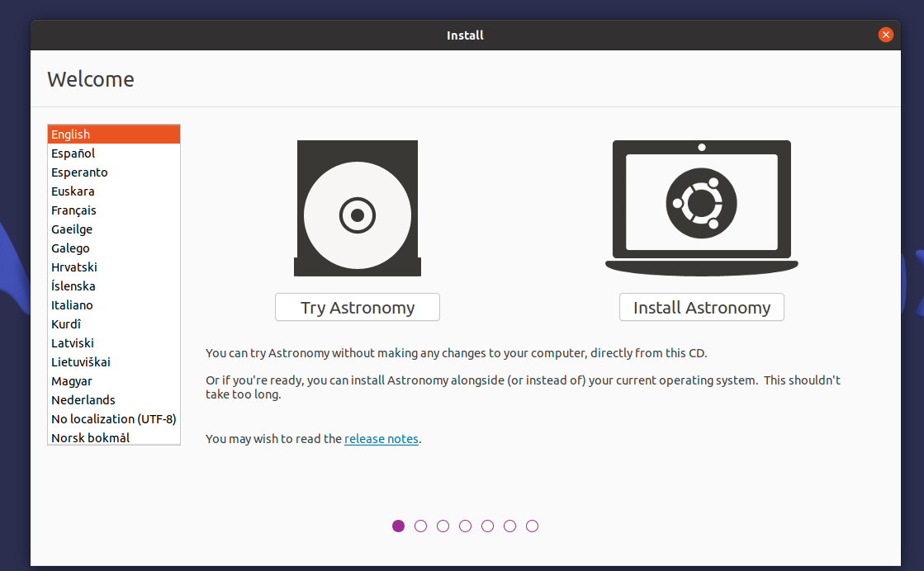Select English in the language list
This screenshot has width=924, height=571.
[114, 134]
